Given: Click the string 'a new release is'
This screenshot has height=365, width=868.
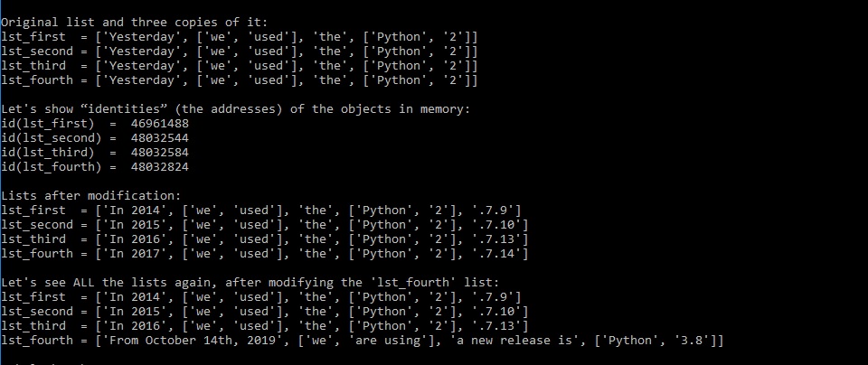Looking at the screenshot, I should [514, 340].
